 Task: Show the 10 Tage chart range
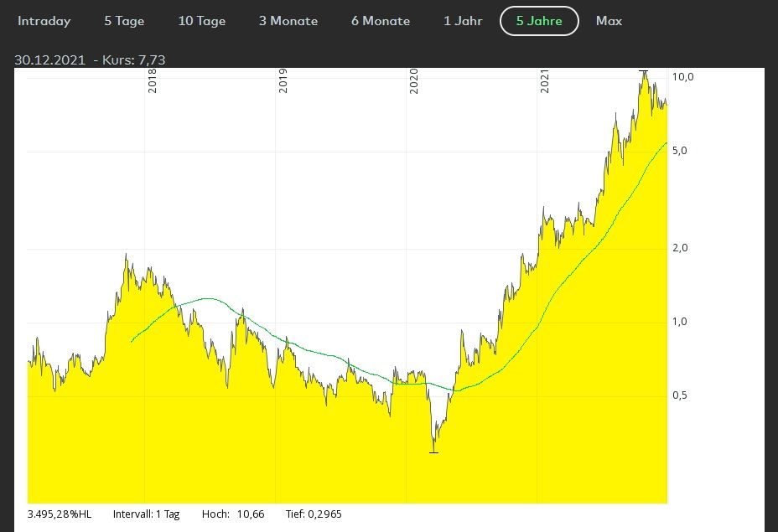(201, 21)
